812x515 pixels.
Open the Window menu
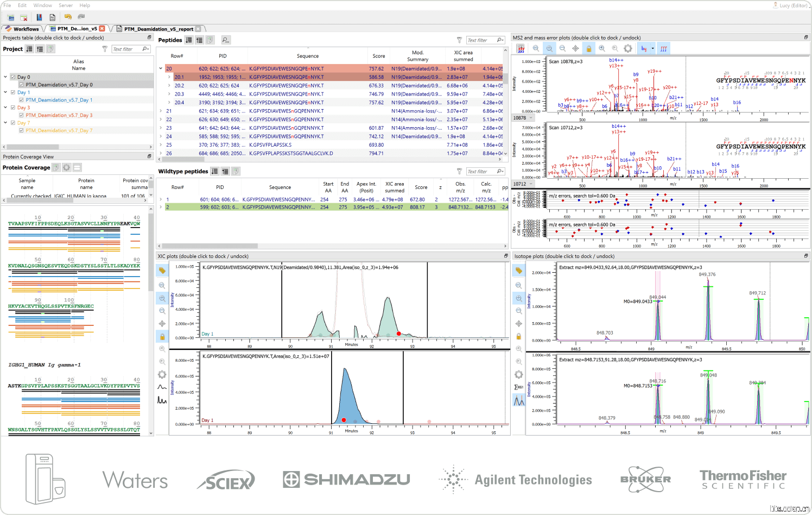click(43, 5)
